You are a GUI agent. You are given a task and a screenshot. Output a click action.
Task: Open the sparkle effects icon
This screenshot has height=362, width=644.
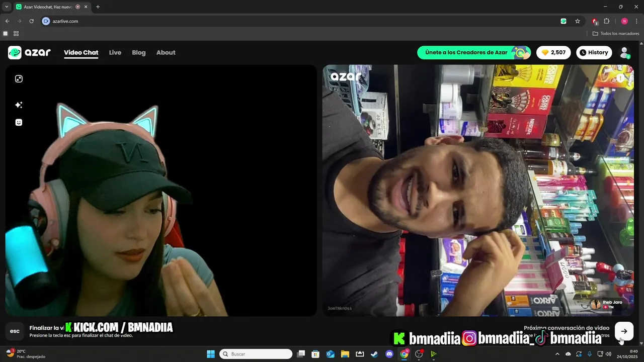pos(19,105)
